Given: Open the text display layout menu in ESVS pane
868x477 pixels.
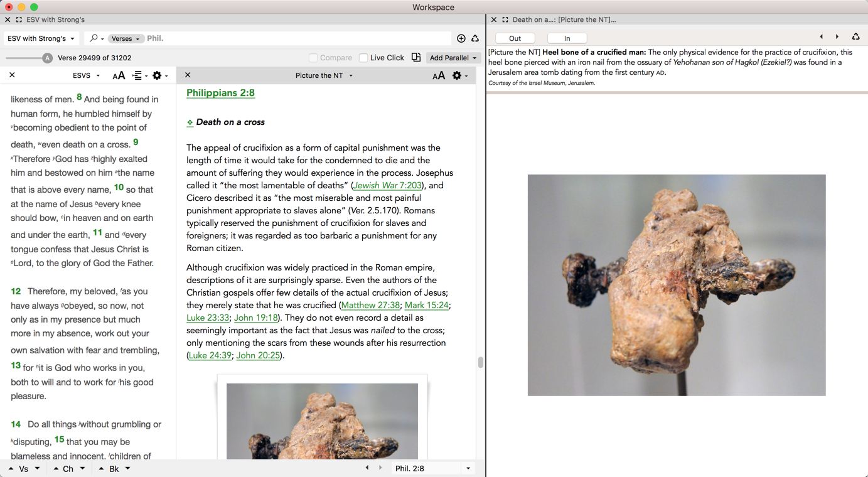Looking at the screenshot, I should (140, 75).
